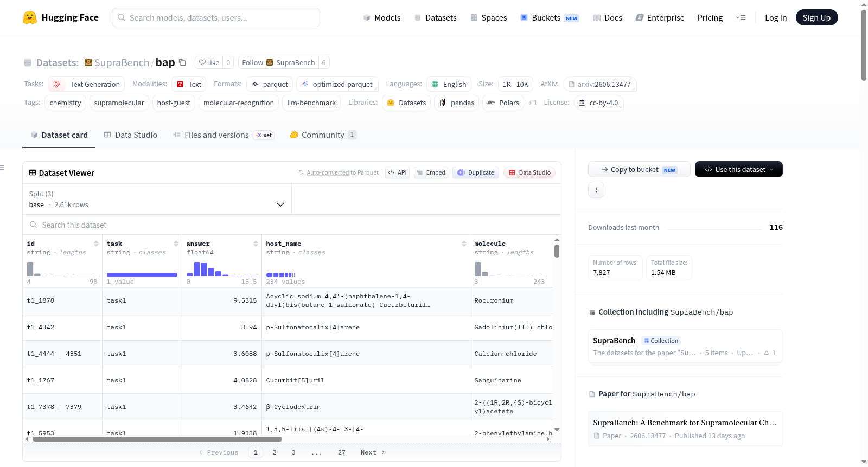868x467 pixels.
Task: Select the optimized-parquet format tag
Action: point(337,84)
